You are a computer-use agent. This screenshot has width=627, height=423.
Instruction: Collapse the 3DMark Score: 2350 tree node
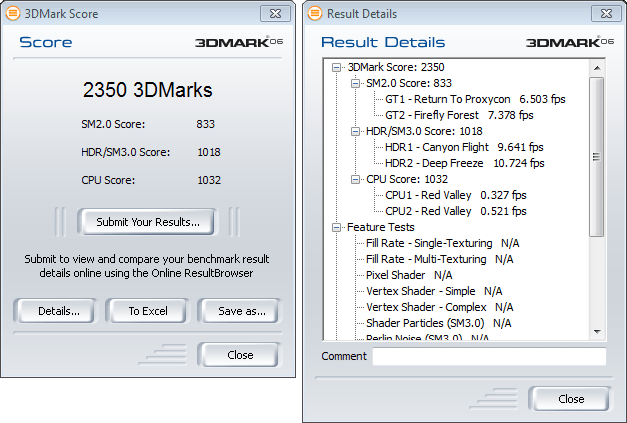(x=336, y=67)
